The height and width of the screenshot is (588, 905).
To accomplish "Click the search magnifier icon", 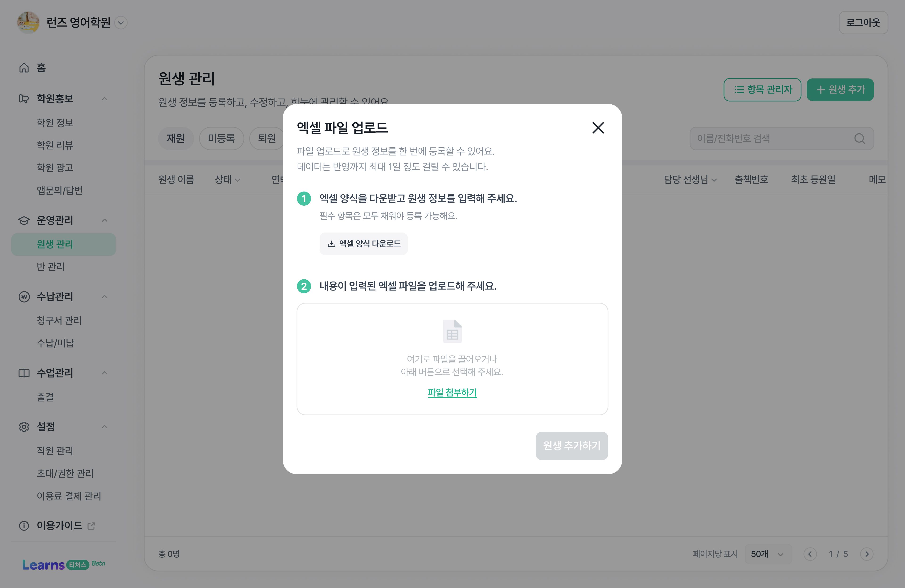I will tap(859, 139).
